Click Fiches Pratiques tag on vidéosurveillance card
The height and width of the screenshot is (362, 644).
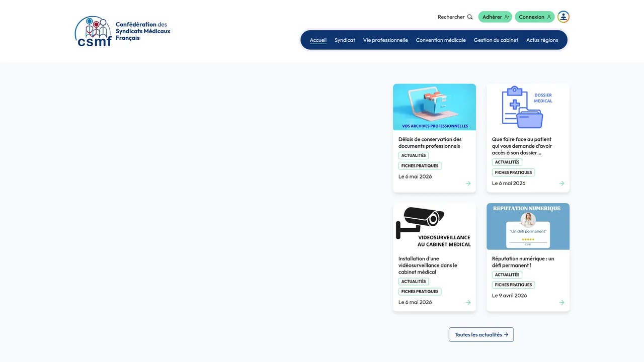click(x=420, y=292)
